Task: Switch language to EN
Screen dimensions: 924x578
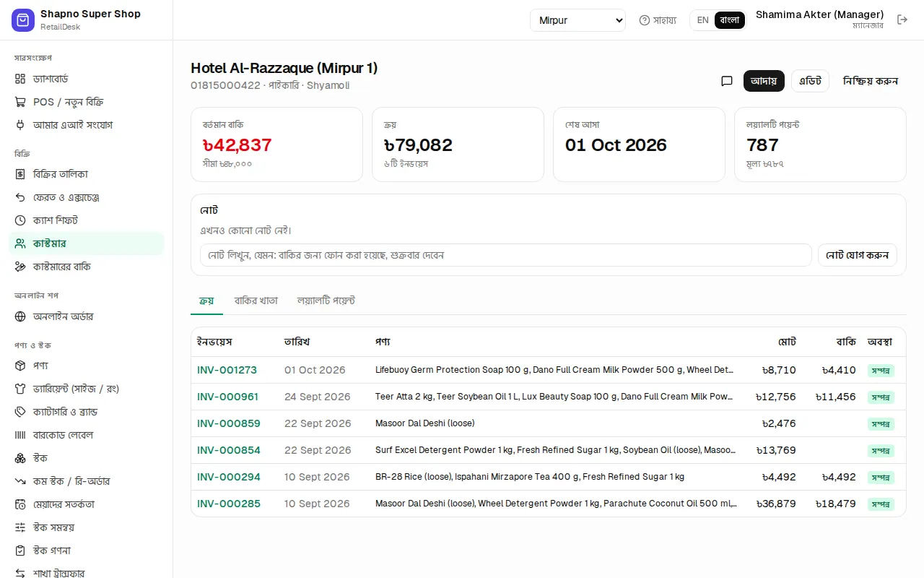Action: point(702,20)
